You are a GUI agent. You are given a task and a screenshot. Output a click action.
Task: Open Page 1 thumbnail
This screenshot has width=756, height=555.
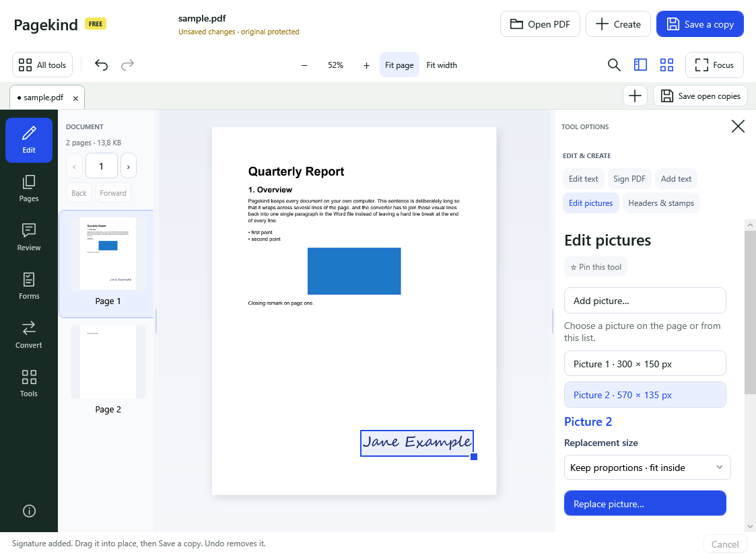coord(108,263)
